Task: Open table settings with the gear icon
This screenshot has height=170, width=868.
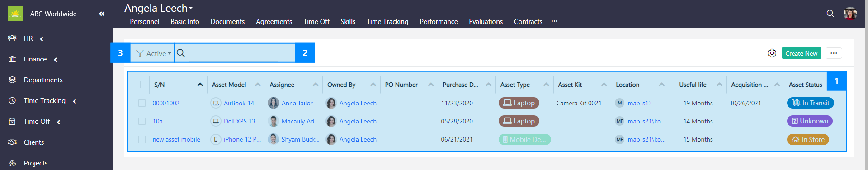Action: click(772, 53)
